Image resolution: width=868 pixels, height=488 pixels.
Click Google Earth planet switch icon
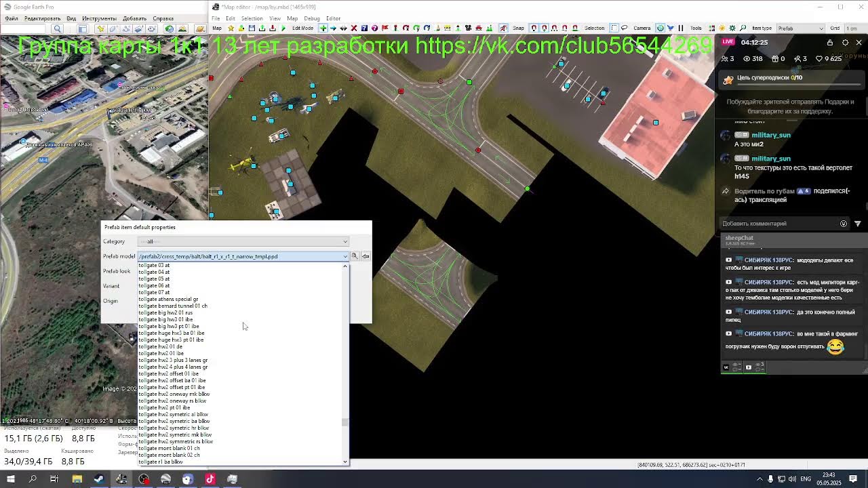(x=200, y=28)
